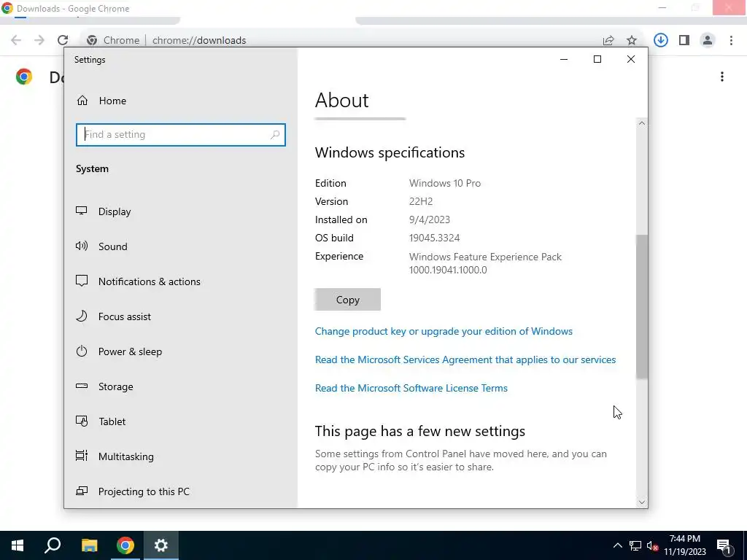Viewport: 747px width, 560px height.
Task: Go back in Chrome
Action: point(16,40)
